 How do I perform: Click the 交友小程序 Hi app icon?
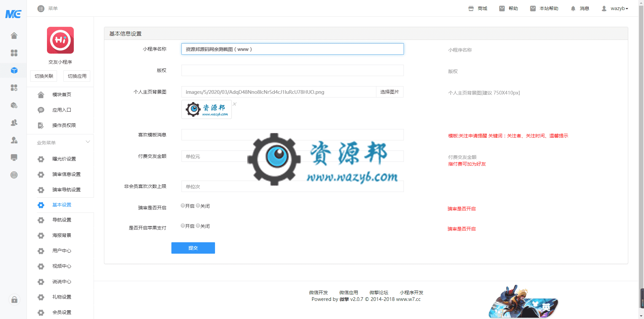(x=60, y=40)
